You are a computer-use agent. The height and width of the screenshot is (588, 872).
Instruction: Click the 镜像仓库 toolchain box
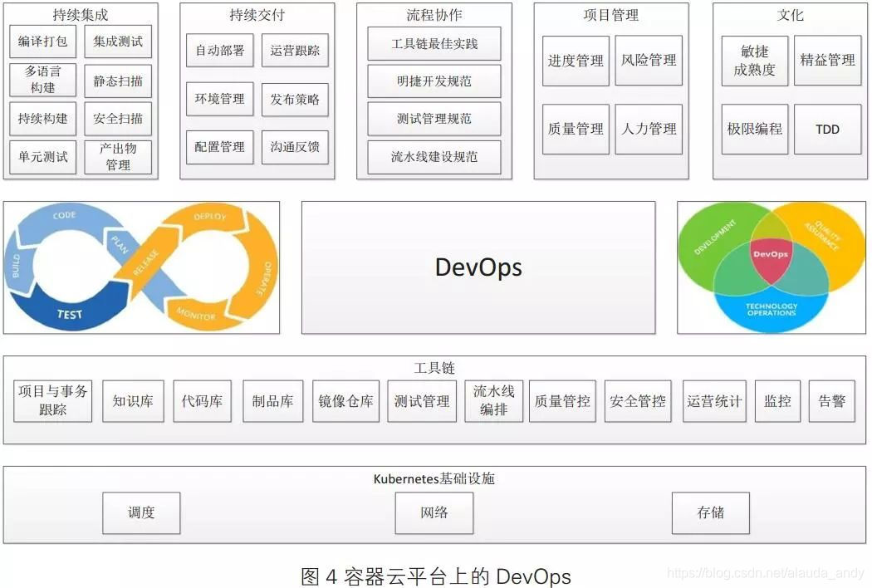tap(346, 401)
